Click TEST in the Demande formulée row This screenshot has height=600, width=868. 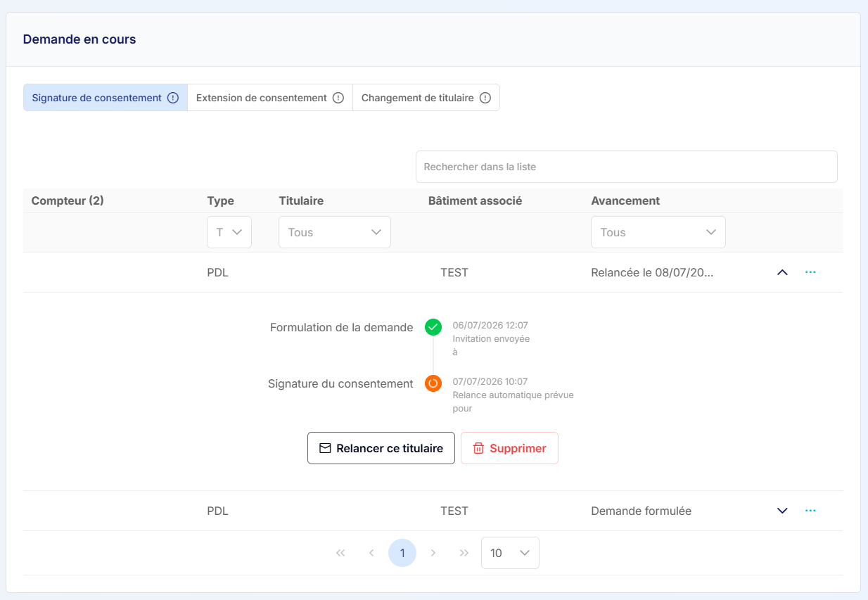(x=454, y=511)
